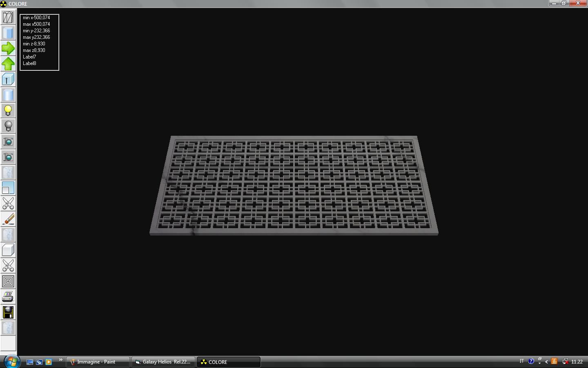Click the 'Label7' text
The height and width of the screenshot is (368, 588).
(x=29, y=57)
